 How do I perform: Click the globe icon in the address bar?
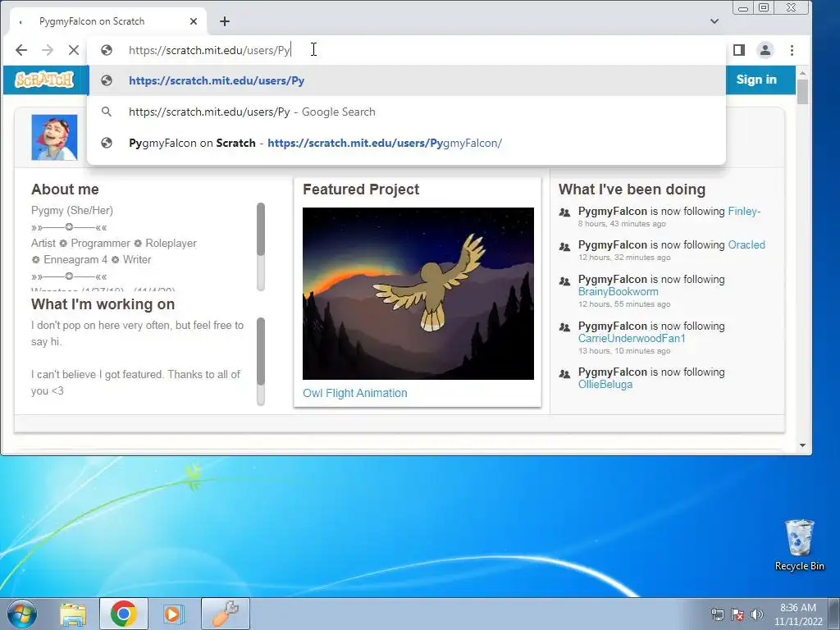tap(107, 50)
